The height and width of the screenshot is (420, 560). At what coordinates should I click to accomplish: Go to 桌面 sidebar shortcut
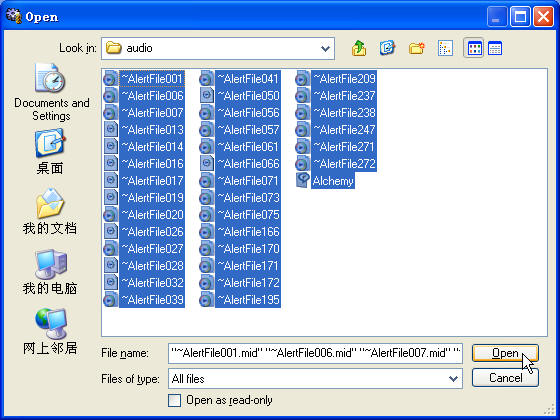(x=50, y=152)
